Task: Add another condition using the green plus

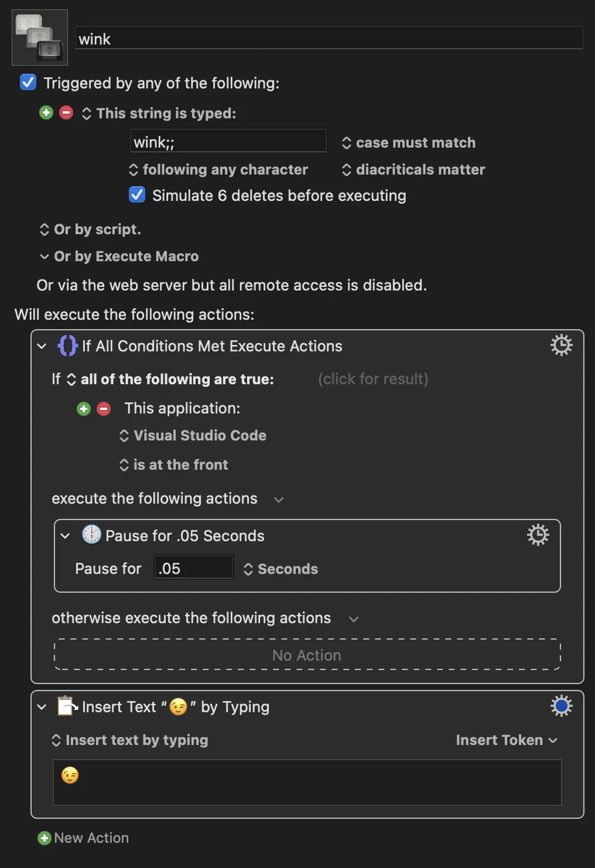Action: click(x=83, y=408)
